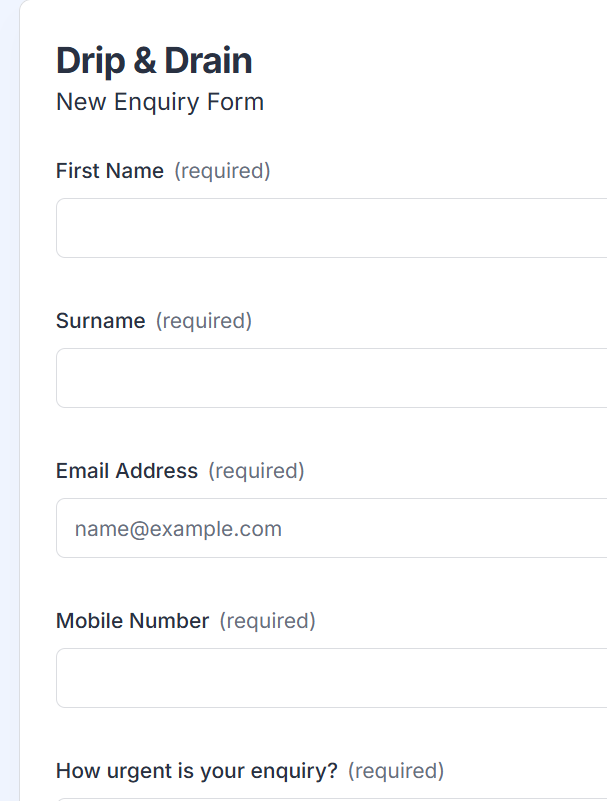Click '(required)' next to Surname

point(204,321)
